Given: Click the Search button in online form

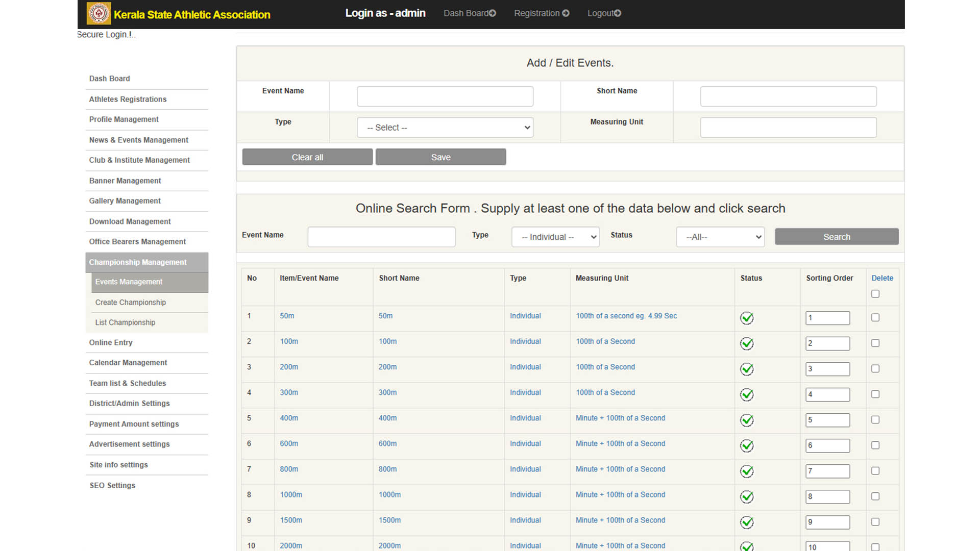Looking at the screenshot, I should tap(837, 237).
